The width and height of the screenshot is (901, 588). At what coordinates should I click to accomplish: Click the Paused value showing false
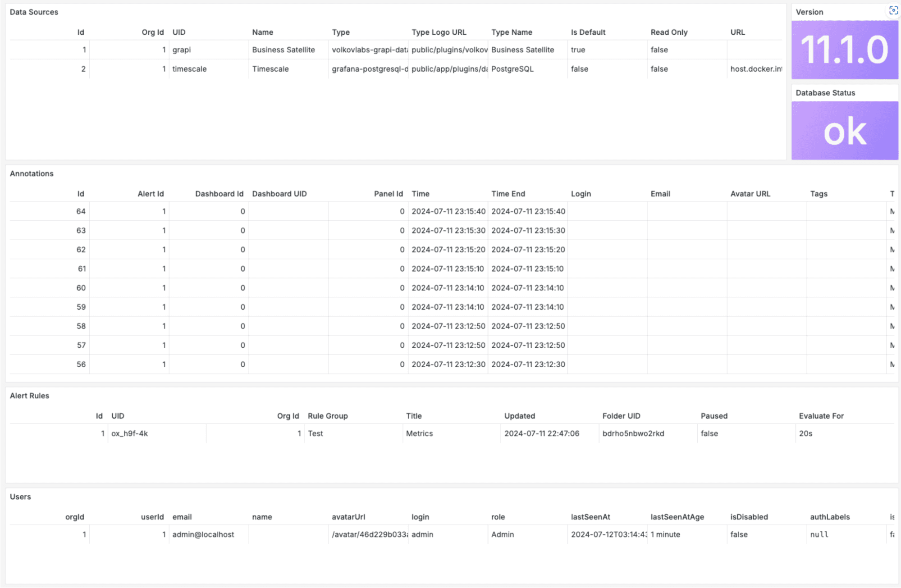coord(709,433)
